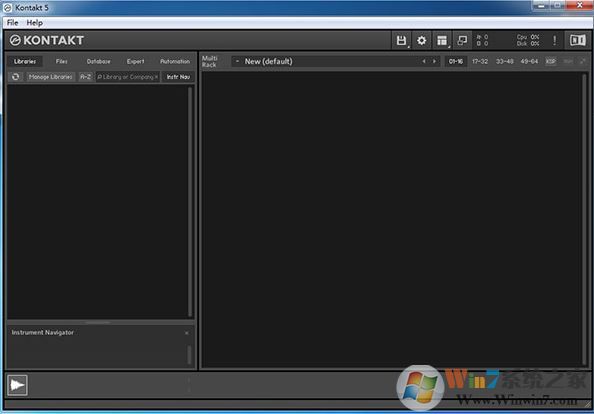Toggle rack minimize icon at far right
Viewport: 594px width, 414px height.
[x=583, y=61]
